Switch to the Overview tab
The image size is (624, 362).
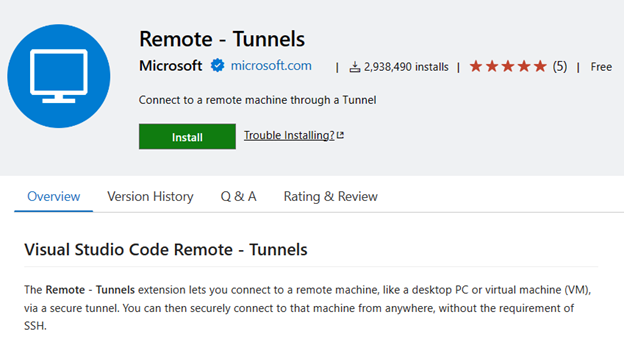tap(54, 197)
